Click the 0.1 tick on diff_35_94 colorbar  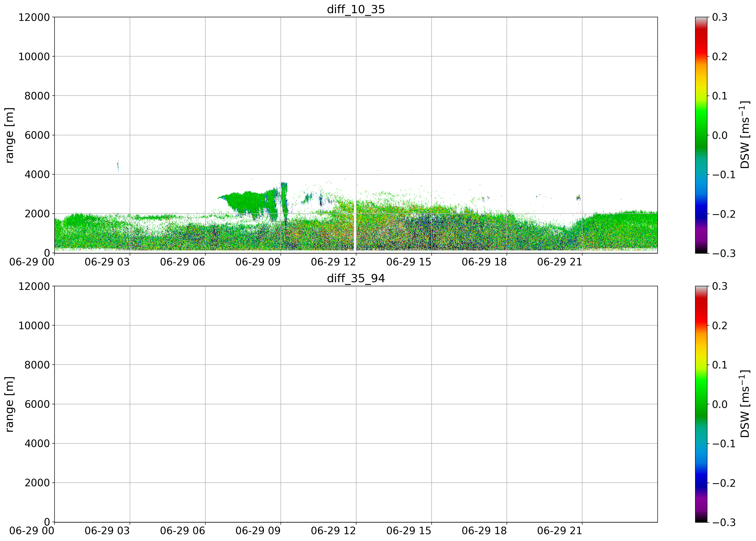coord(720,365)
